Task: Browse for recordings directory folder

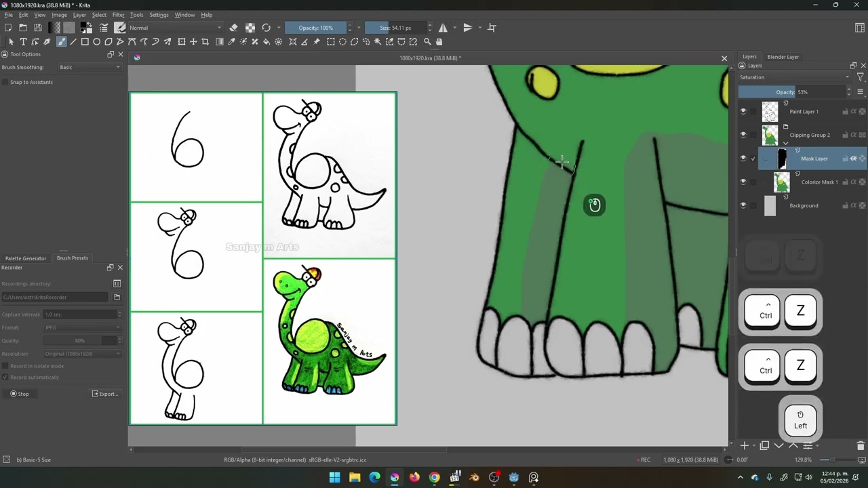Action: coord(117,297)
